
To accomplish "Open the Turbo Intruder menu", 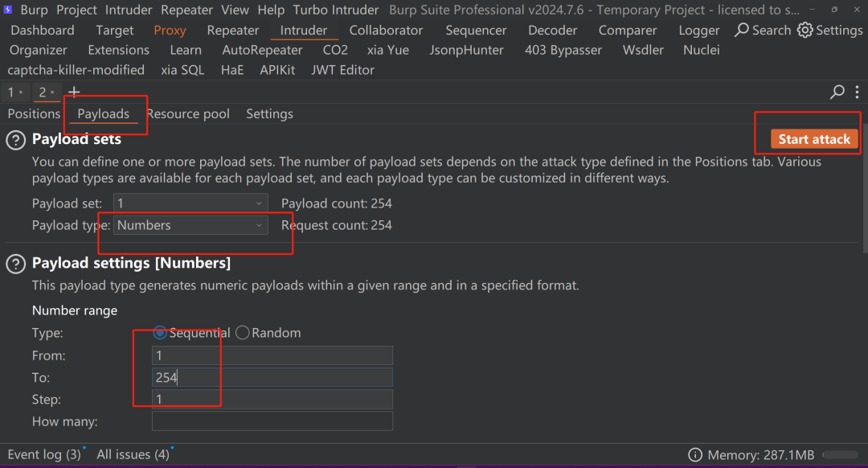I will point(335,10).
